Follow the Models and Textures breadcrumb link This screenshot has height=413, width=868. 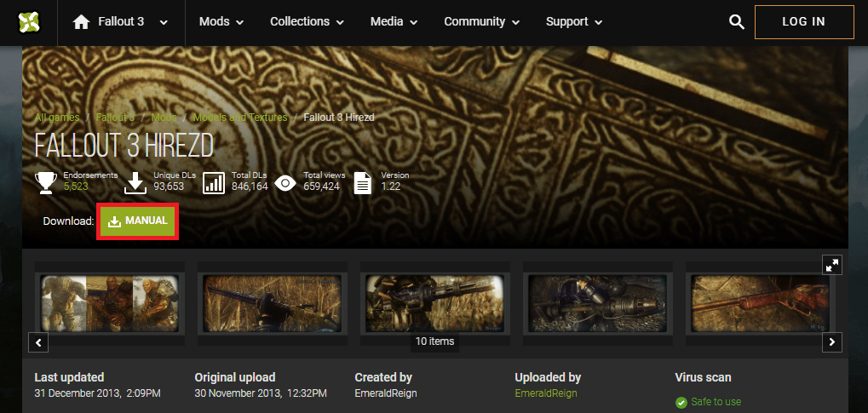(240, 118)
